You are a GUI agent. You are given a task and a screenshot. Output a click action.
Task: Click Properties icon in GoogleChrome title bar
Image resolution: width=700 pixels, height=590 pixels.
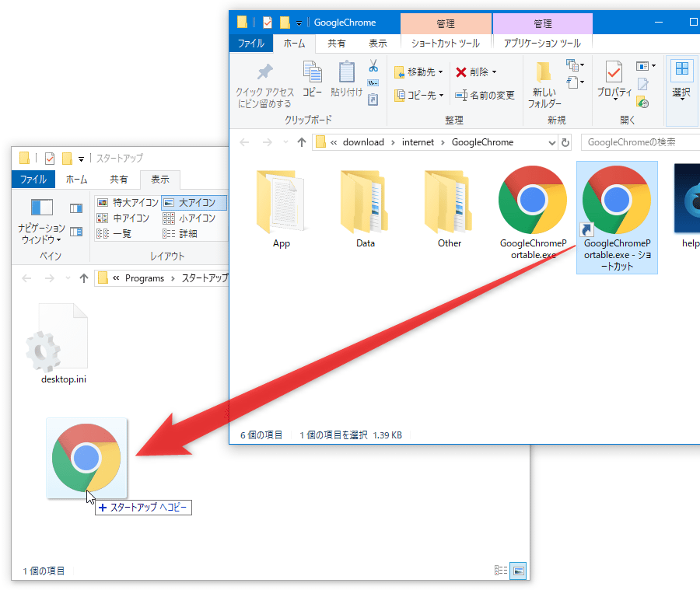(268, 23)
